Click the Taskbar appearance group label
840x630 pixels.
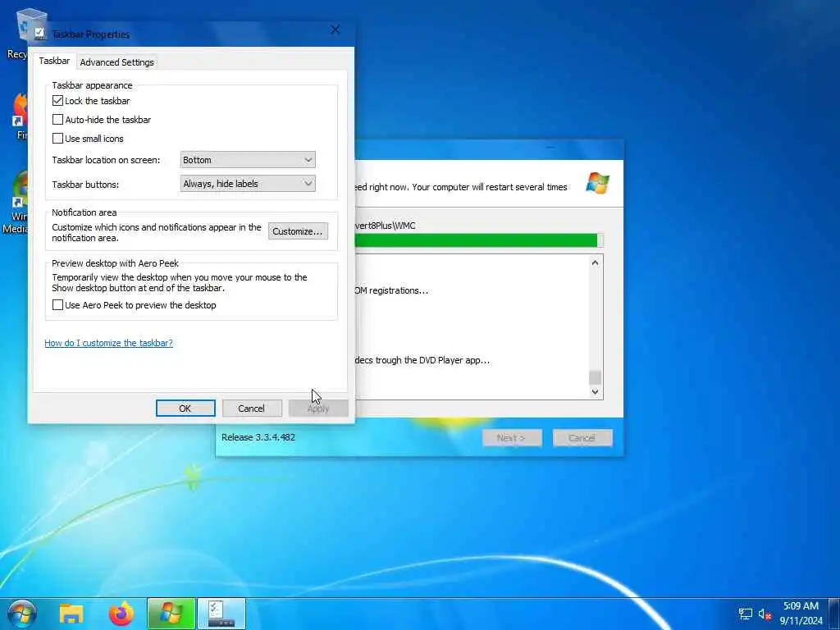(92, 85)
